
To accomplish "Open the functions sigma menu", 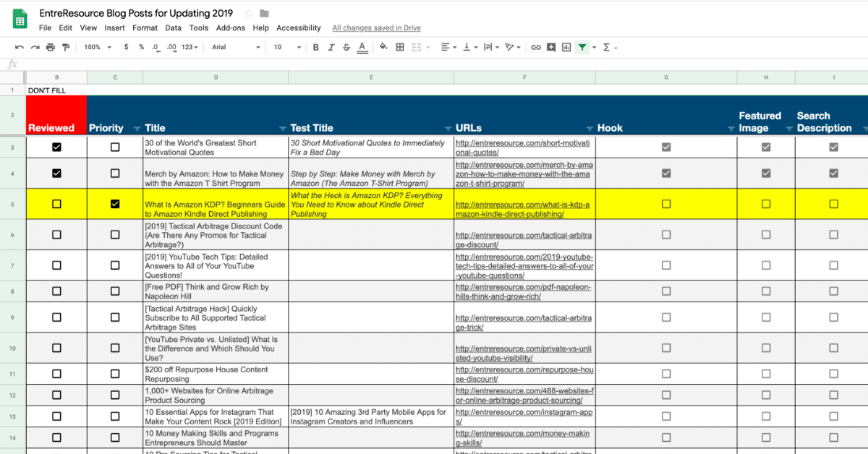I will coord(606,47).
